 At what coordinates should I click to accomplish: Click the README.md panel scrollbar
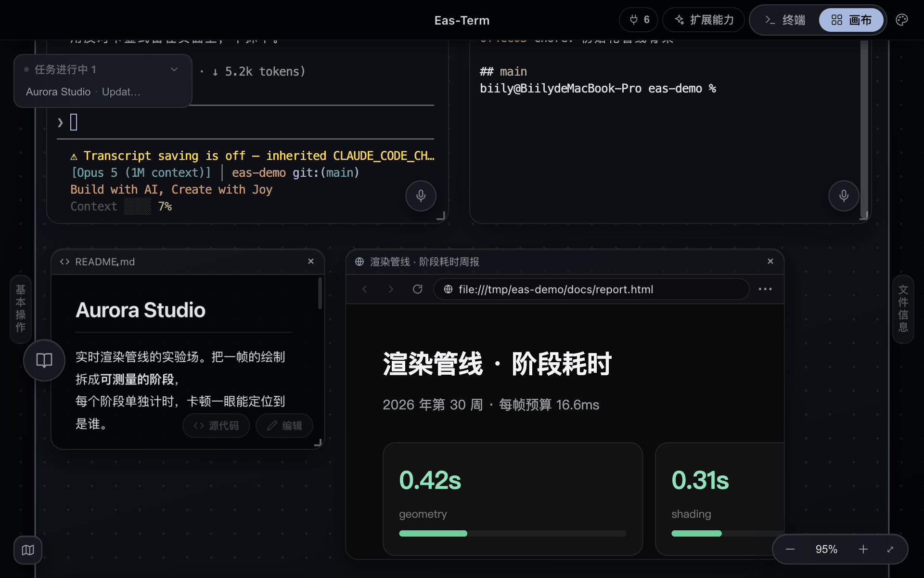[x=320, y=293]
